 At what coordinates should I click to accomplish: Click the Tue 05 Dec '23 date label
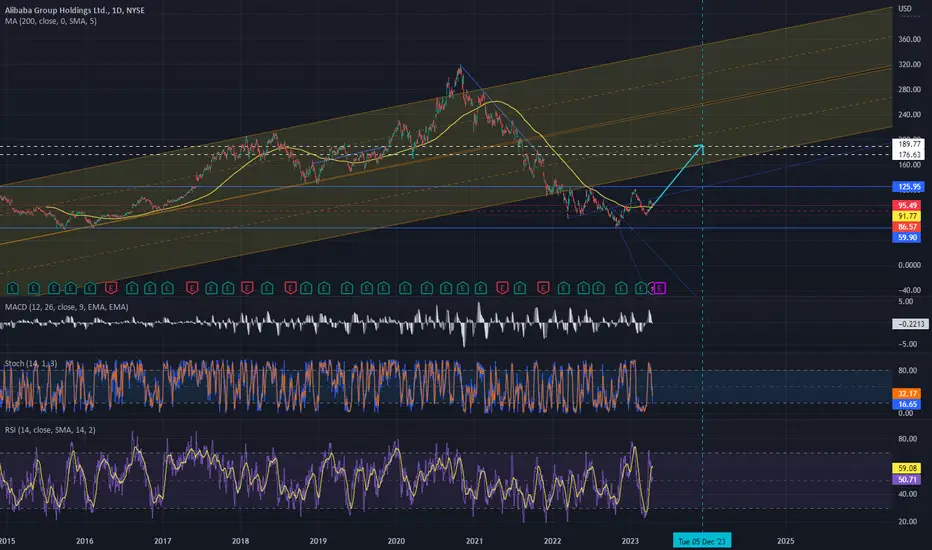pos(702,541)
